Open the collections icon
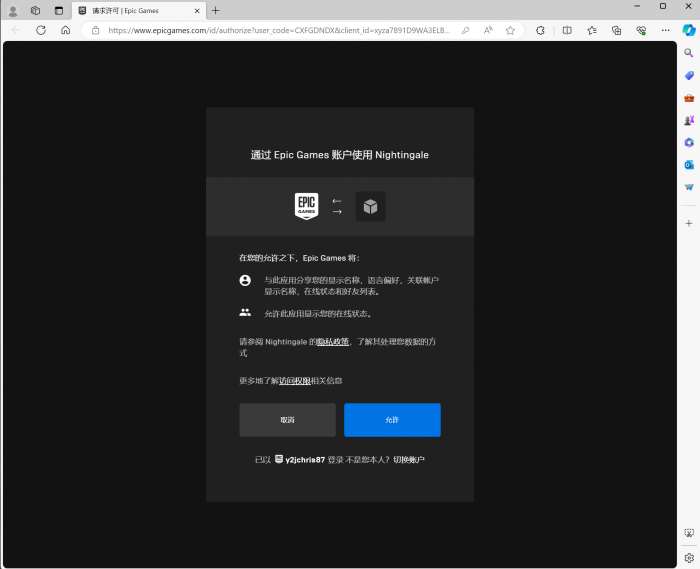 (617, 30)
